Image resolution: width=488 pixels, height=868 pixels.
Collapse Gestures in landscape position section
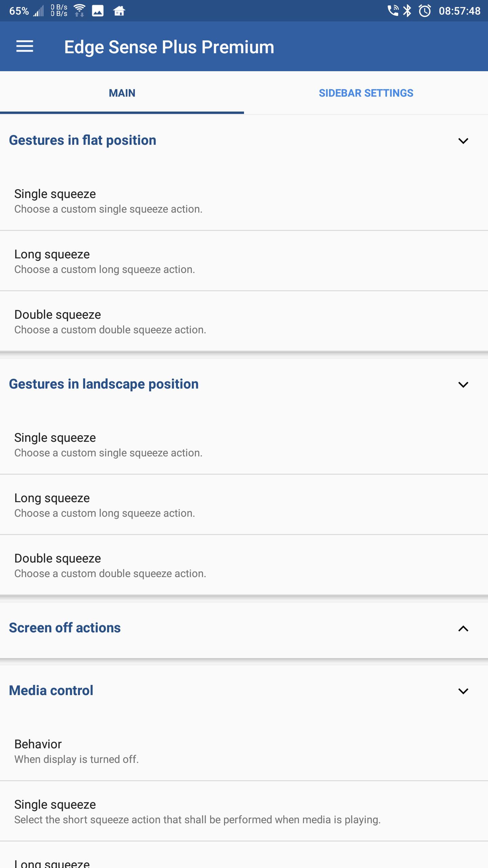[463, 384]
